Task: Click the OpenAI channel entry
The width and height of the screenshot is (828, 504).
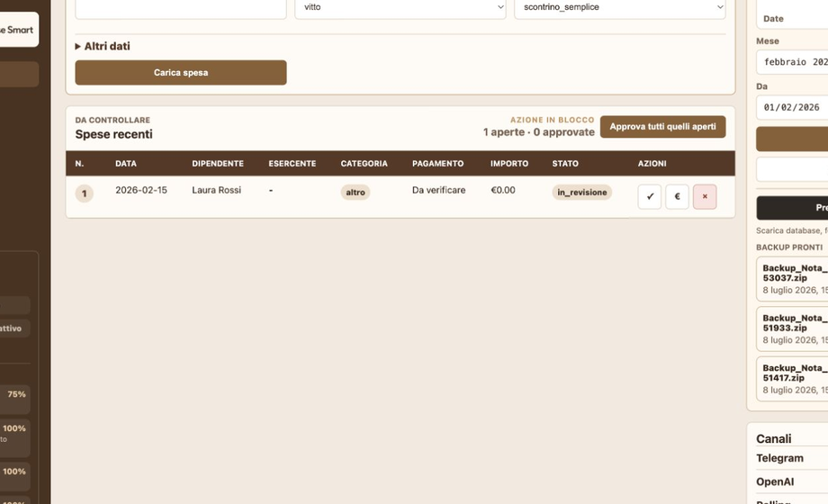Action: click(775, 481)
